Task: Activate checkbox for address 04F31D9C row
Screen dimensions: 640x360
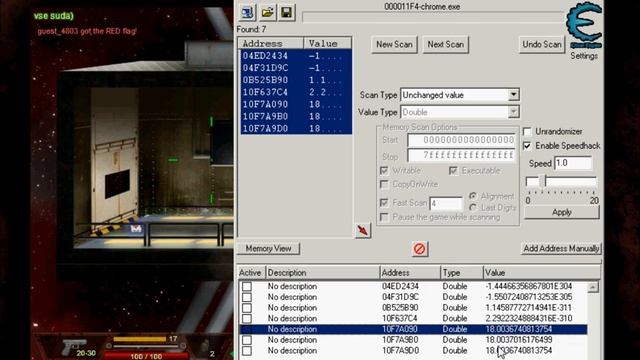Action: click(247, 297)
